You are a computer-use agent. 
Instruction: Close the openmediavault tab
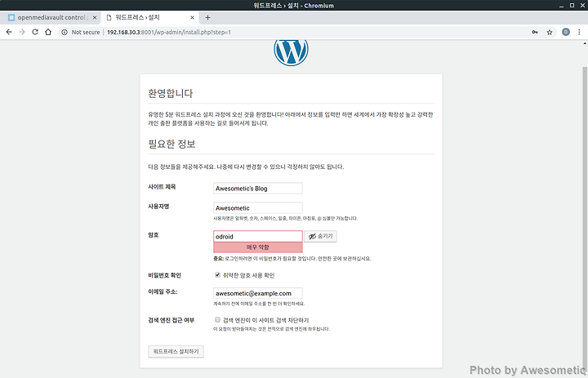click(95, 18)
